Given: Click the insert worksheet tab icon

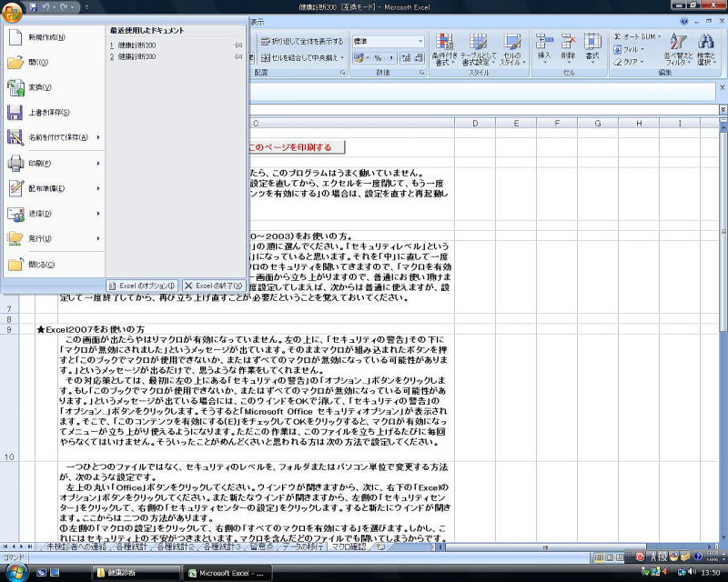Looking at the screenshot, I should [380, 547].
